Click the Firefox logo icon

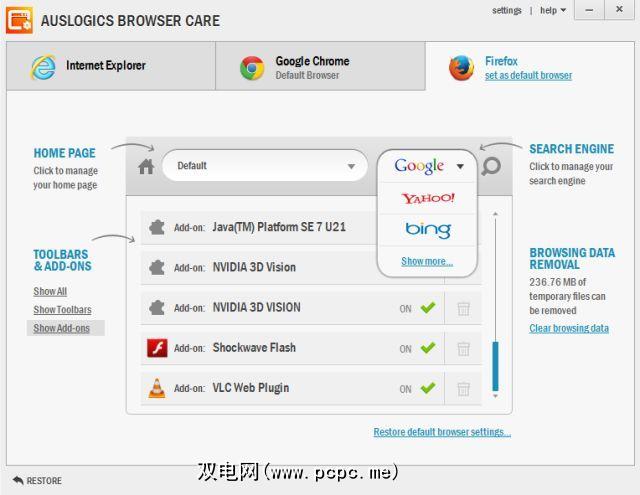click(462, 68)
